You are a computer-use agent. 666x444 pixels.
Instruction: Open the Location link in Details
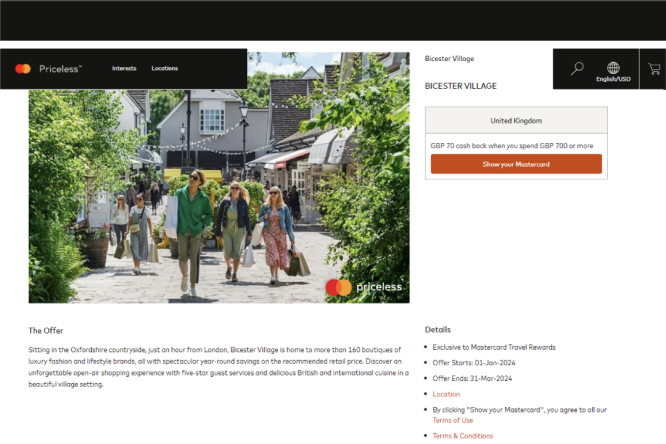[x=446, y=394]
